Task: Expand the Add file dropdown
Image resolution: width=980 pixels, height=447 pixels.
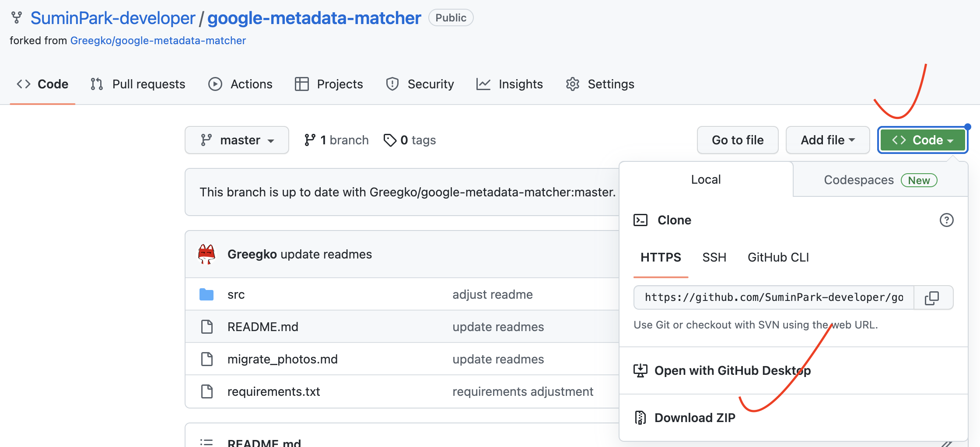Action: (x=828, y=140)
